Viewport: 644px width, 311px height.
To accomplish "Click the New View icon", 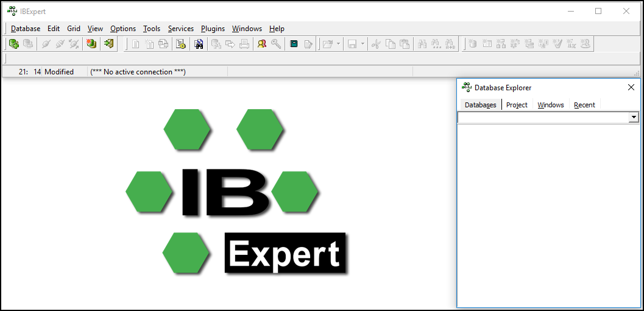I will tap(501, 44).
